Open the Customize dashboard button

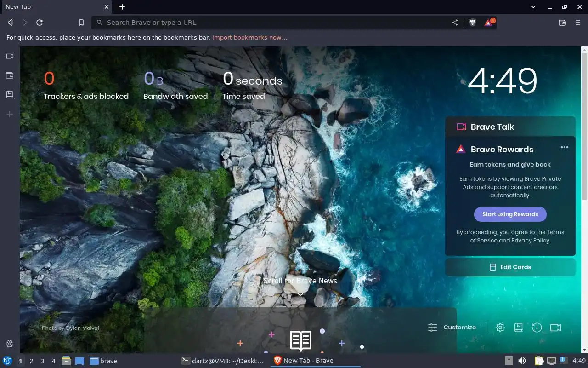coord(452,328)
